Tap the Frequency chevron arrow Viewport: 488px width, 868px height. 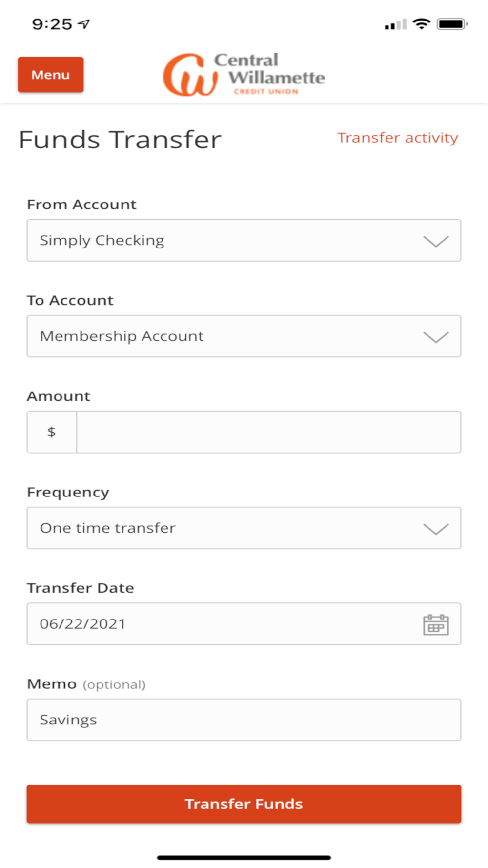click(x=435, y=529)
